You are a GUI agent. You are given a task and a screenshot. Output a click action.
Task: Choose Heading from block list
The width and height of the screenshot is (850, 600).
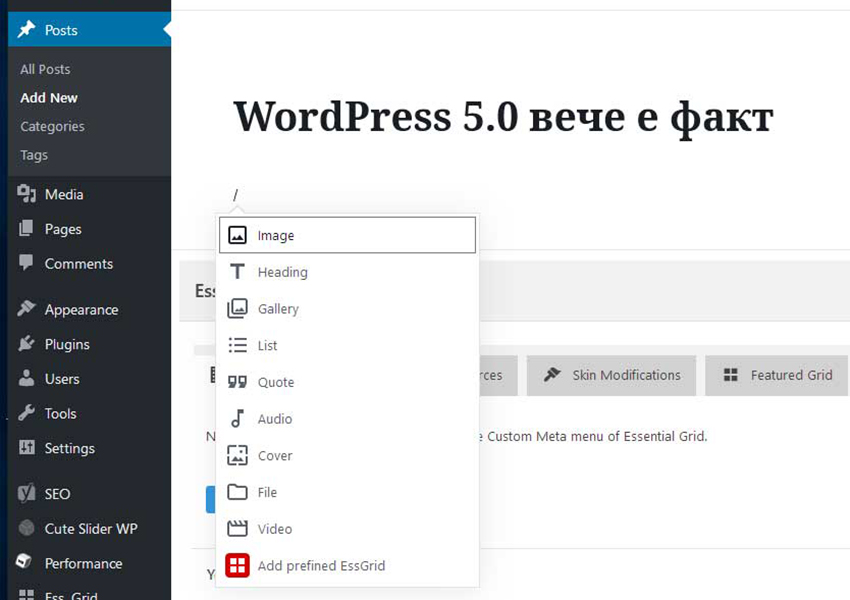[347, 272]
